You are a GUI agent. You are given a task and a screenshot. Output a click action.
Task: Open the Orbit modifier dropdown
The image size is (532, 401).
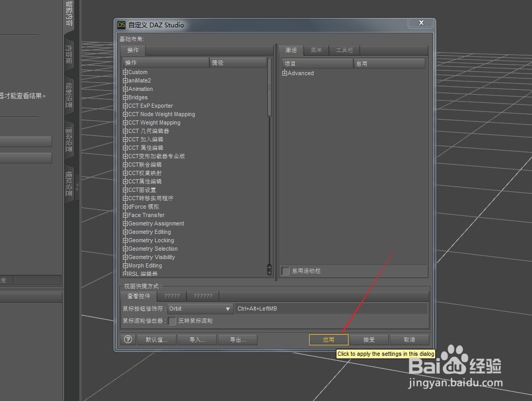point(200,309)
